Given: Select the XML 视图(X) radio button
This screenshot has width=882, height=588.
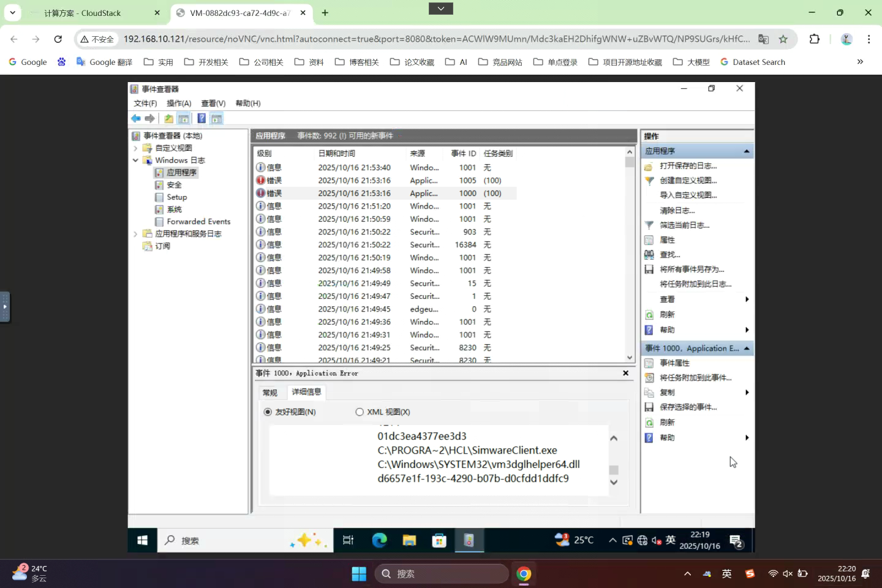Looking at the screenshot, I should click(x=360, y=412).
